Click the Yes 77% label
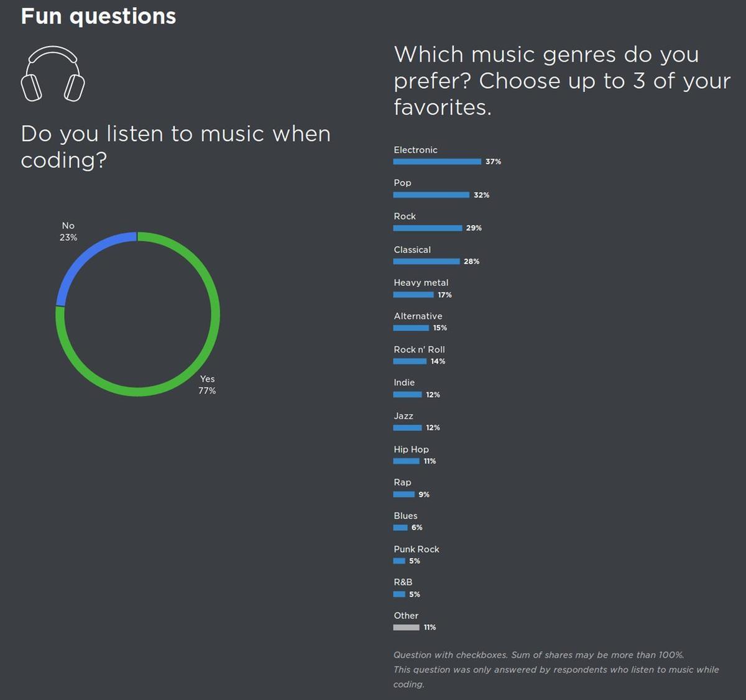The image size is (746, 700). pos(207,385)
